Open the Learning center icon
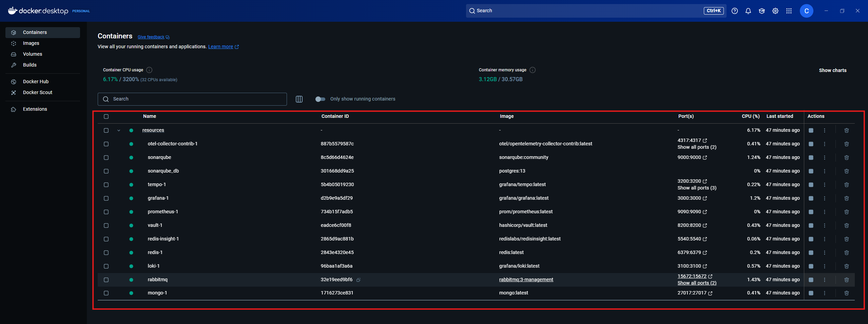The image size is (868, 324). point(762,11)
